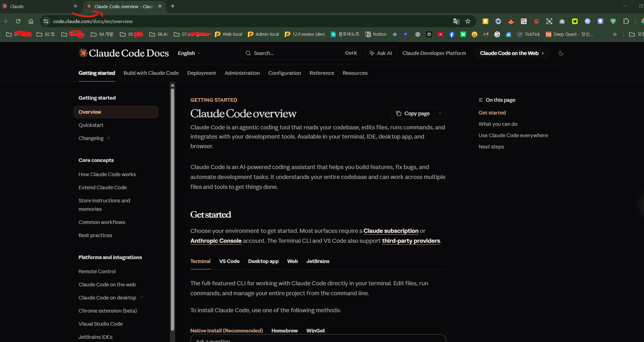Viewport: 644px width, 342px height.
Task: View site information icon in address bar
Action: [x=46, y=21]
